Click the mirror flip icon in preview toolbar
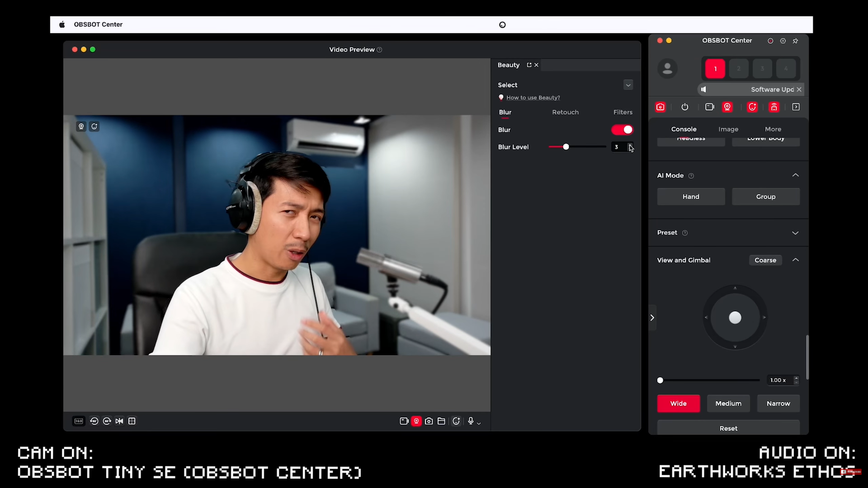 point(119,421)
